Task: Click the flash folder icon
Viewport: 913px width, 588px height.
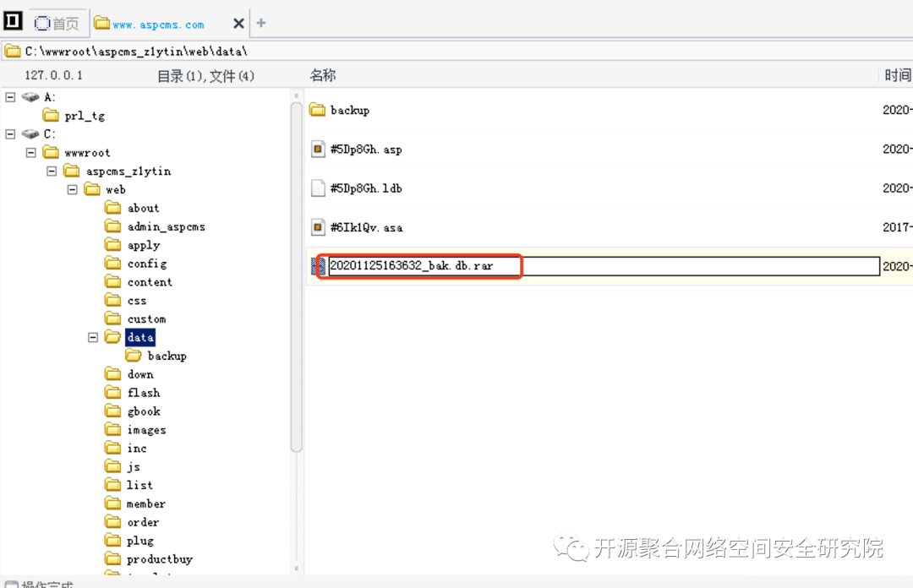Action: click(113, 393)
